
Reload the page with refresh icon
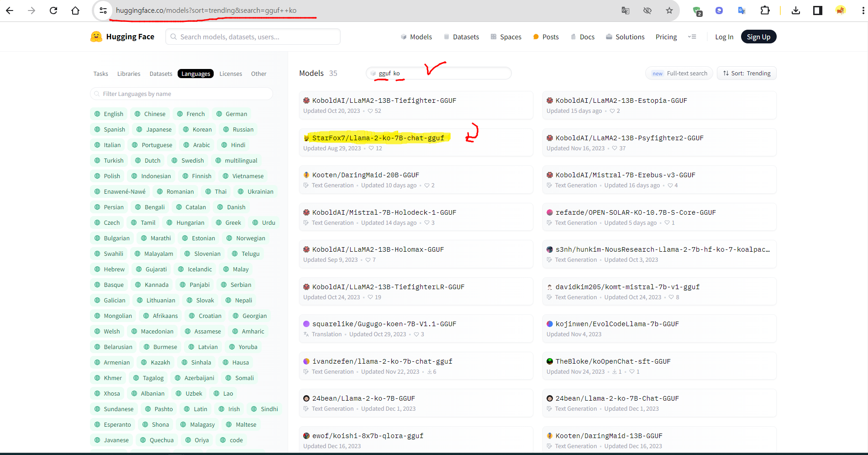pos(53,11)
